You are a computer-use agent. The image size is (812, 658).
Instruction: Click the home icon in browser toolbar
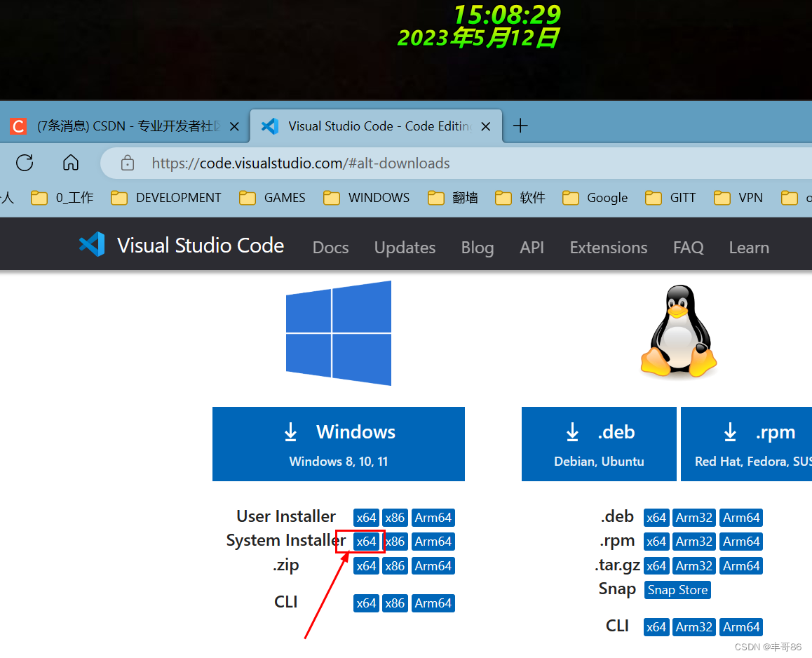click(x=70, y=162)
